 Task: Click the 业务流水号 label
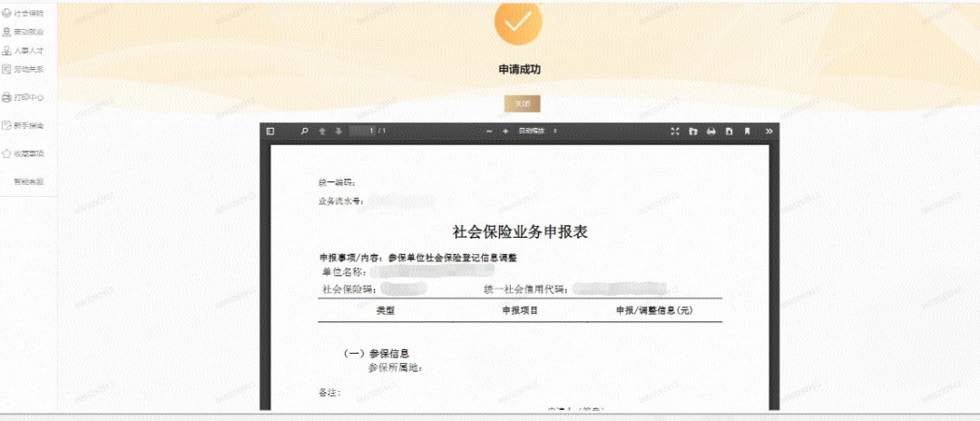pyautogui.click(x=342, y=201)
